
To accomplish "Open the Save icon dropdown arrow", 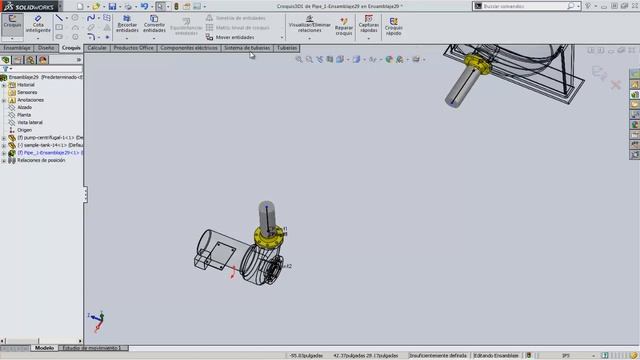I will pyautogui.click(x=120, y=7).
